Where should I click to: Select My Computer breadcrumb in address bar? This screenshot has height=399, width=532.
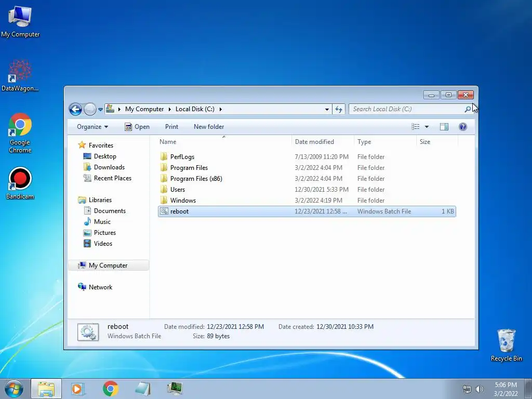tap(144, 109)
